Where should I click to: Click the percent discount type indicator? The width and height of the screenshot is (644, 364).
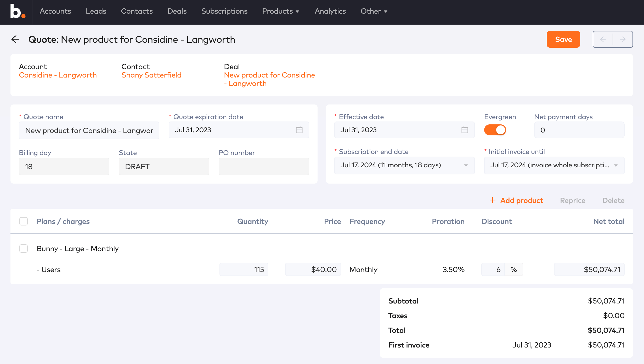pyautogui.click(x=513, y=269)
